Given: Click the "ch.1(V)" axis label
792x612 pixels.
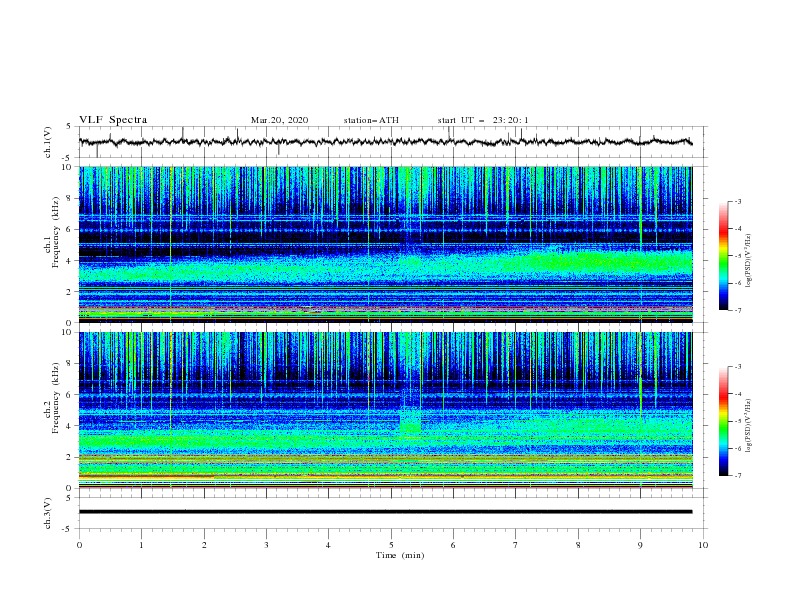Looking at the screenshot, I should (48, 142).
